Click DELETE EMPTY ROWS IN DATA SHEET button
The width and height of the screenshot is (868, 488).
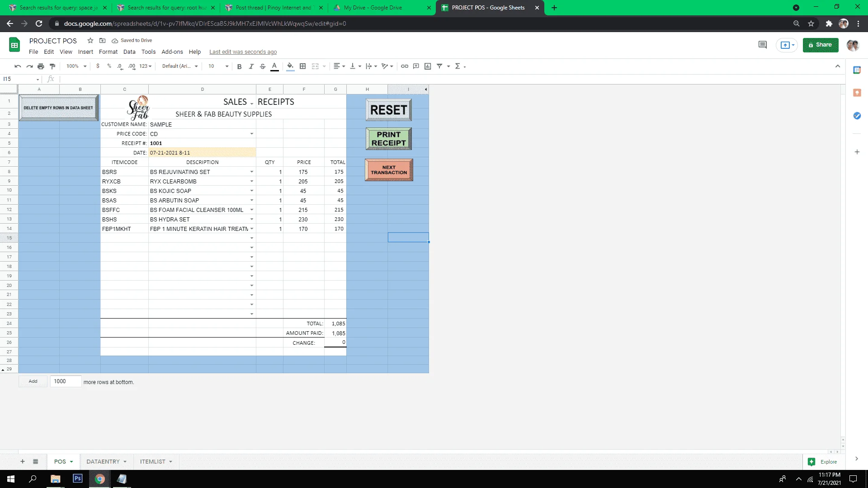point(58,108)
